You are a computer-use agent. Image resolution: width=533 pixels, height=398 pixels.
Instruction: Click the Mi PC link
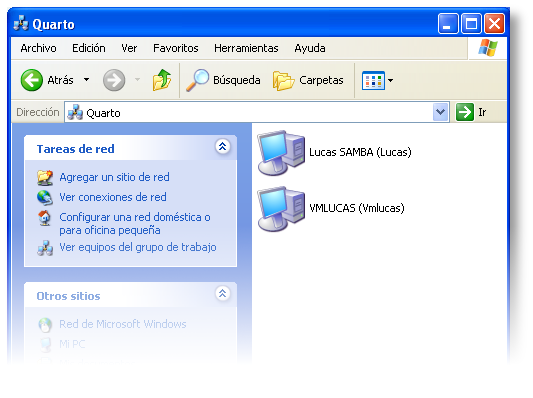[x=72, y=344]
